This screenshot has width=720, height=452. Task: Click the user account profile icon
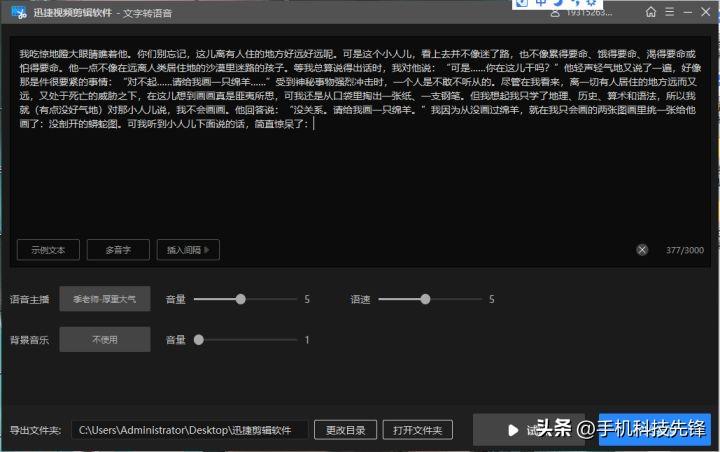pyautogui.click(x=553, y=13)
